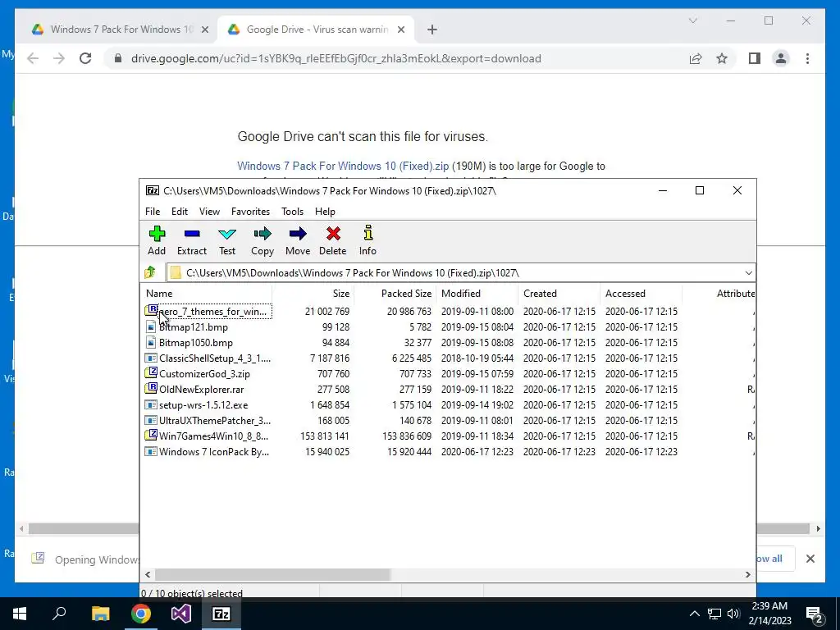The image size is (840, 630).
Task: Click the share page icon in Chrome
Action: tap(696, 58)
